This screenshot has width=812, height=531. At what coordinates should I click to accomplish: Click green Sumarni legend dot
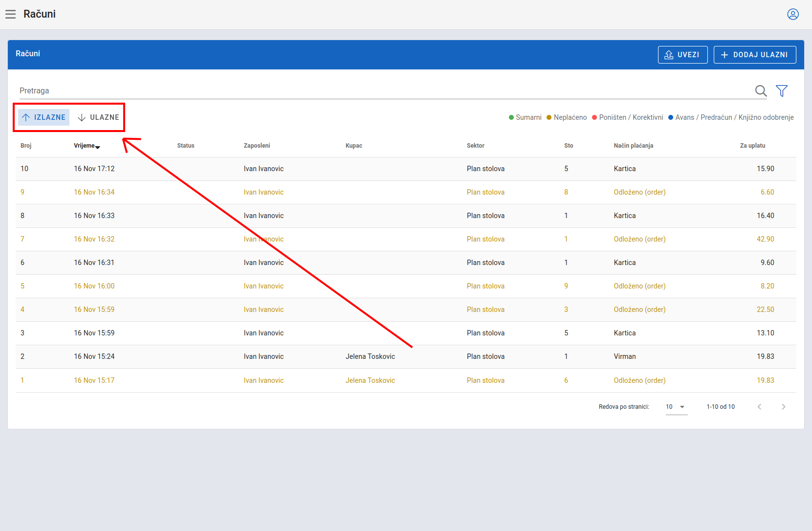[x=511, y=117]
